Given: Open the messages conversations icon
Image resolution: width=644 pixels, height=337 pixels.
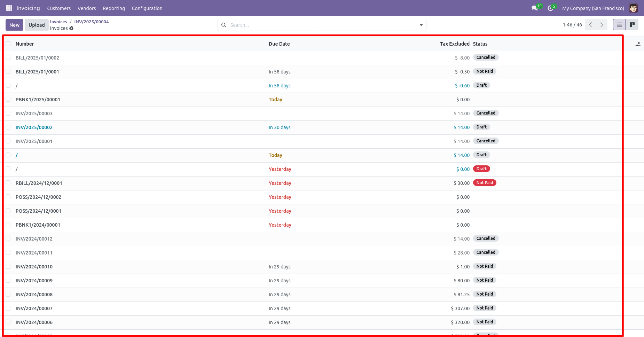Looking at the screenshot, I should coord(535,8).
